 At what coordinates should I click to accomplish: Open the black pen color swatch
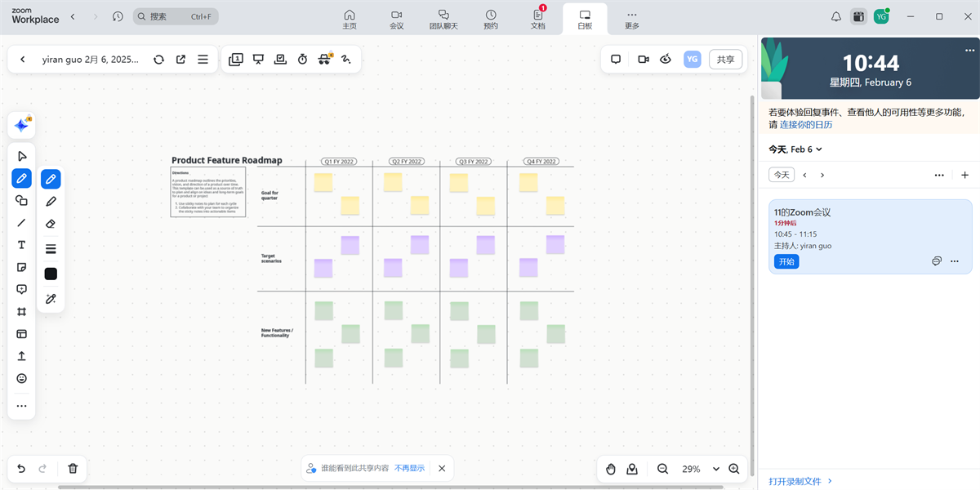[x=51, y=274]
